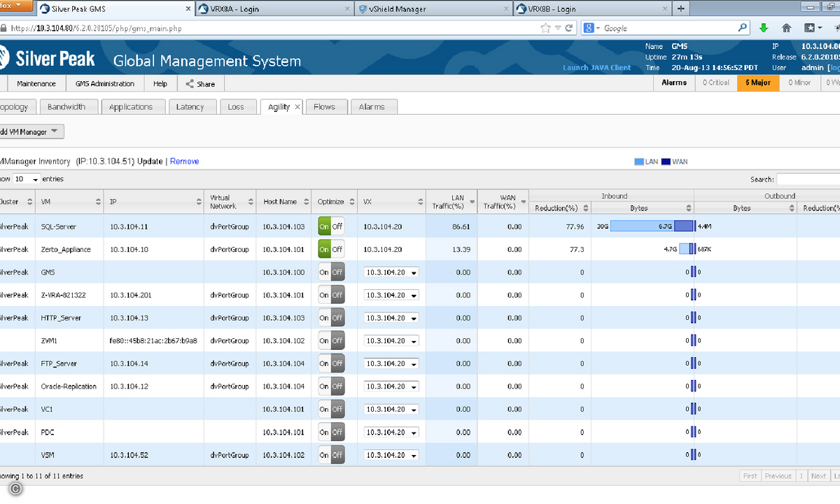Click the Silver Peak logo
Image resolution: width=840 pixels, height=504 pixels.
pyautogui.click(x=48, y=59)
